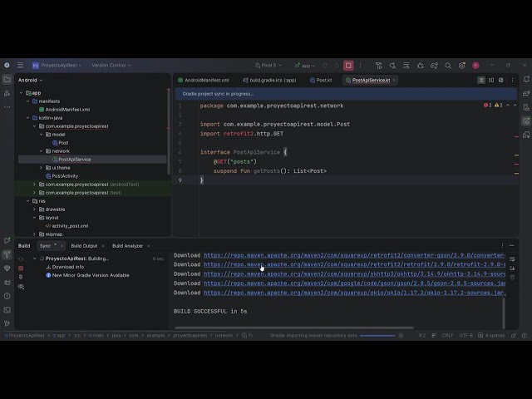Open Logcat cat icon in left sidebar
The image size is (532, 399).
coord(7,283)
